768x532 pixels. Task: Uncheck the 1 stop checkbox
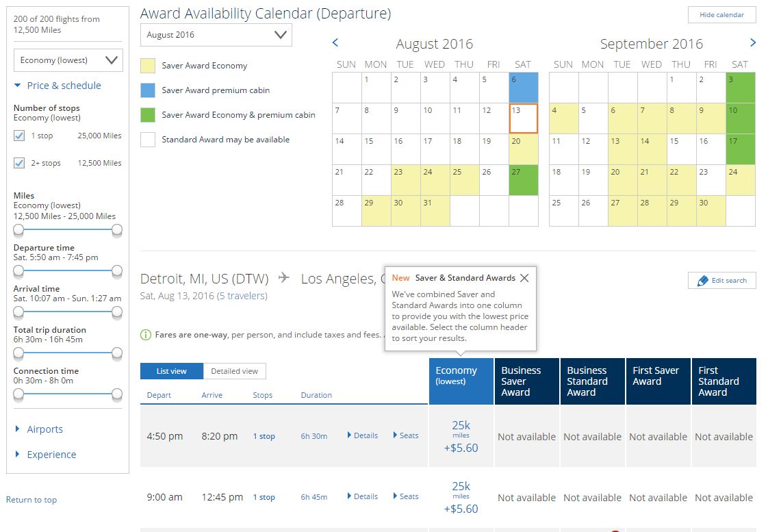(x=19, y=136)
